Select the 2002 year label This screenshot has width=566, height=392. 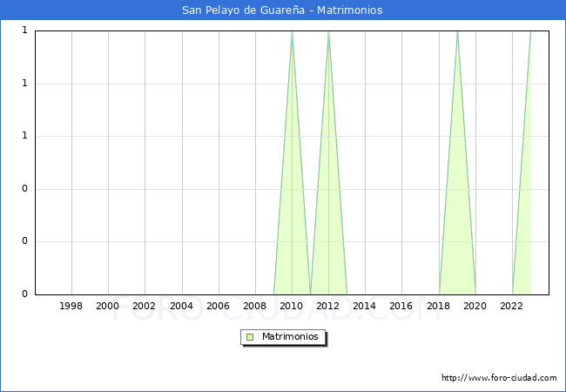(145, 306)
